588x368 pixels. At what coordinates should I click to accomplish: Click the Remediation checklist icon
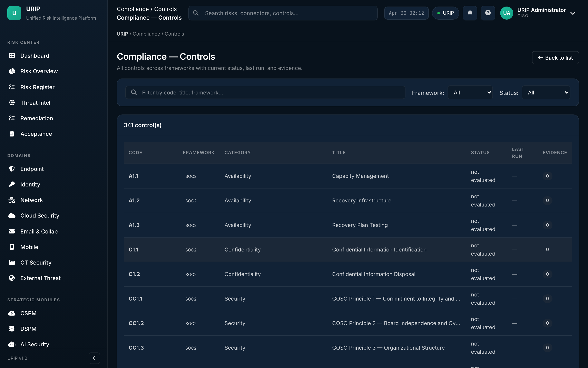[12, 118]
